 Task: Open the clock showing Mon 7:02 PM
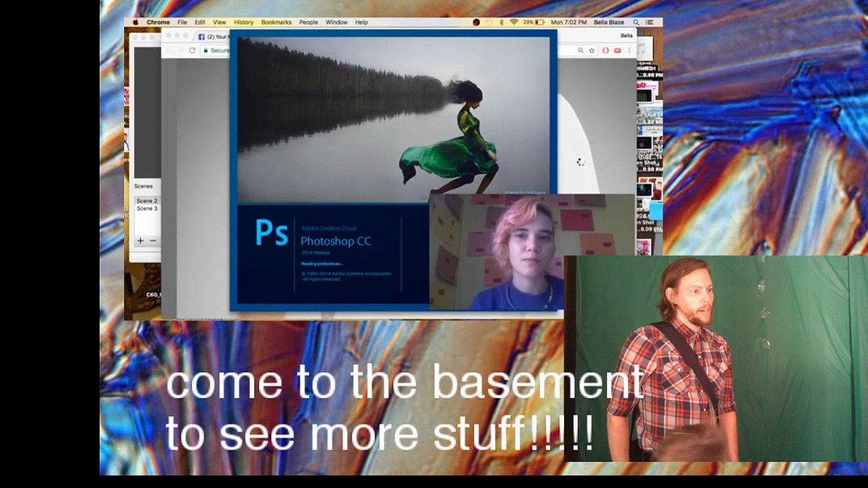569,22
